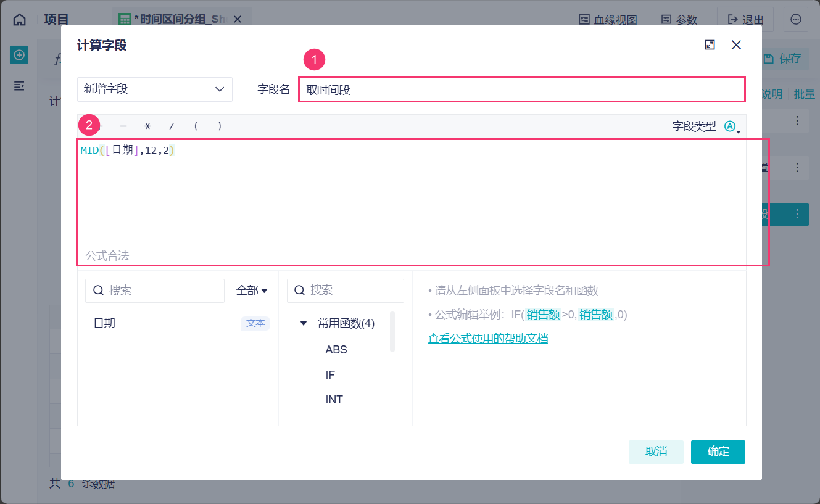Open the 新增字段 dropdown
Viewport: 820px width, 504px height.
click(155, 89)
